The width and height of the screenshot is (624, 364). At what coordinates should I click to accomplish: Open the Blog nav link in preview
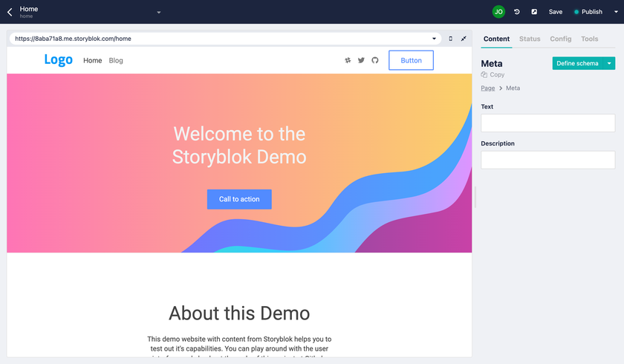(116, 60)
